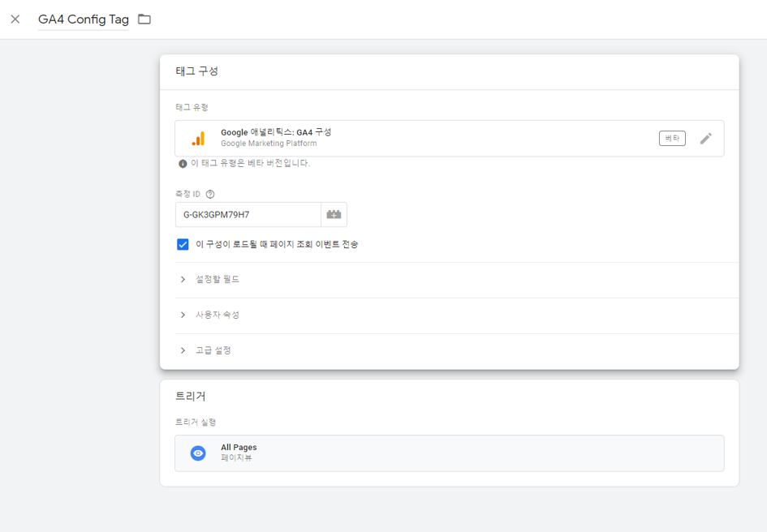Click the measurement ID input field
Viewport: 767px width, 532px height.
[x=248, y=215]
